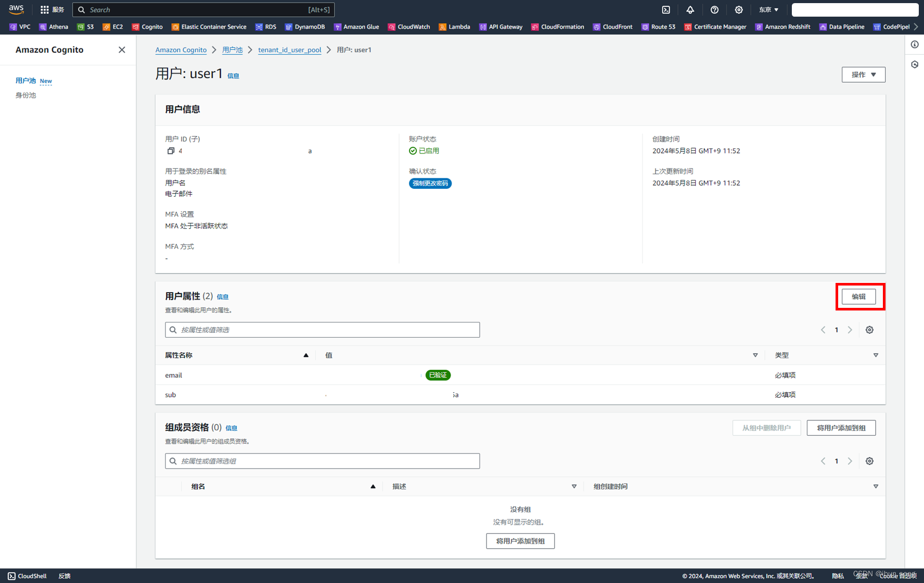Focus the AWS top search box
Viewport: 924px width, 583px height.
point(203,9)
